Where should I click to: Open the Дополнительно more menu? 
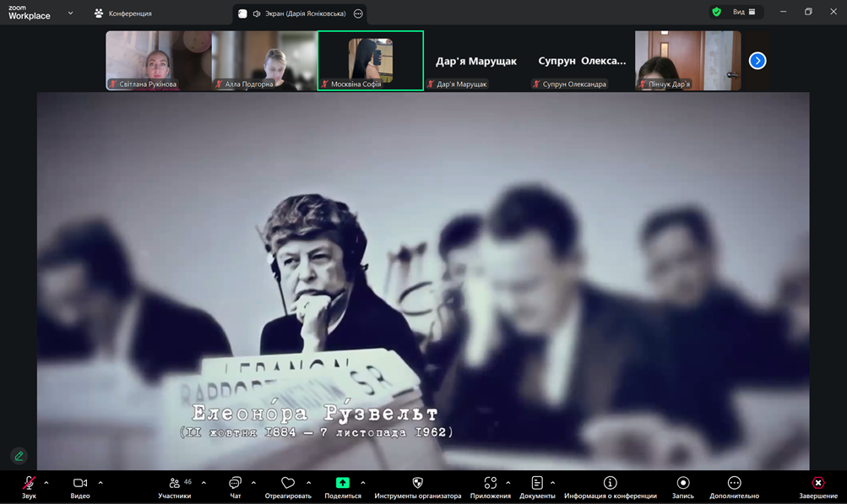734,484
